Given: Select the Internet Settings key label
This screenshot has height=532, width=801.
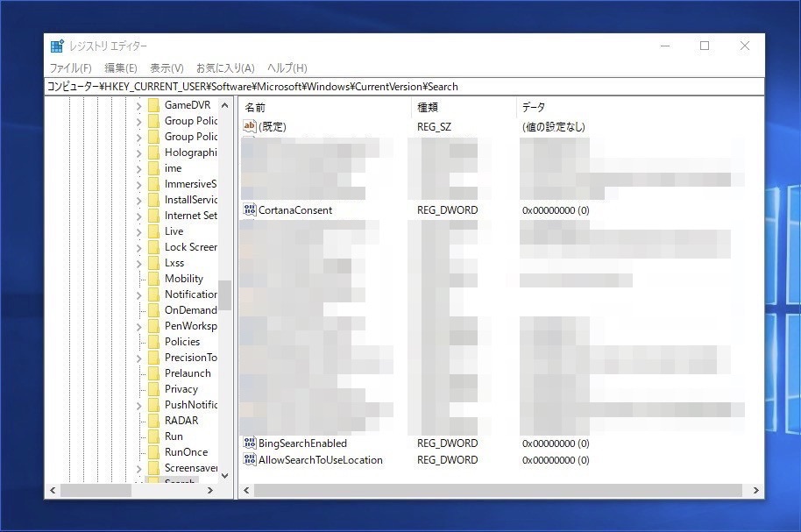Looking at the screenshot, I should point(190,216).
